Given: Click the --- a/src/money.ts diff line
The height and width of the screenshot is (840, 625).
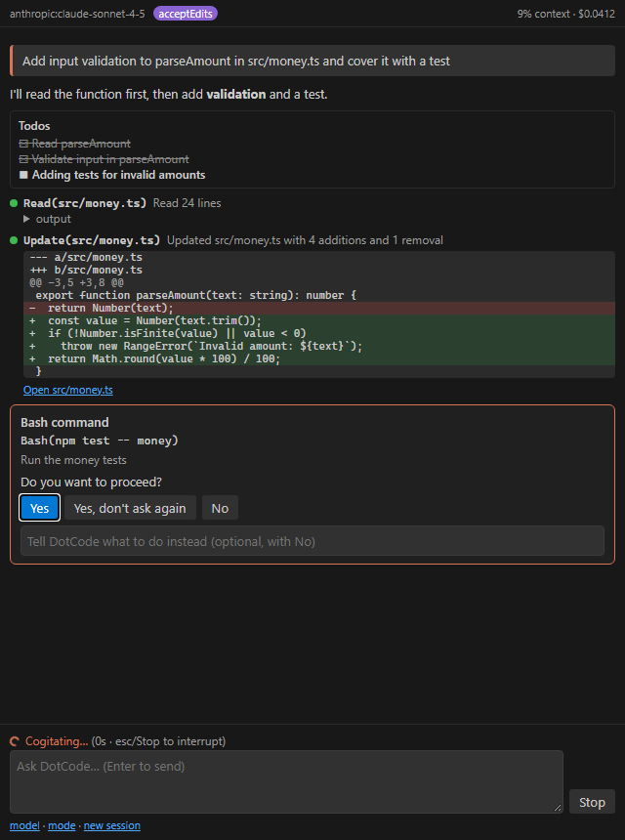Looking at the screenshot, I should coord(86,258).
